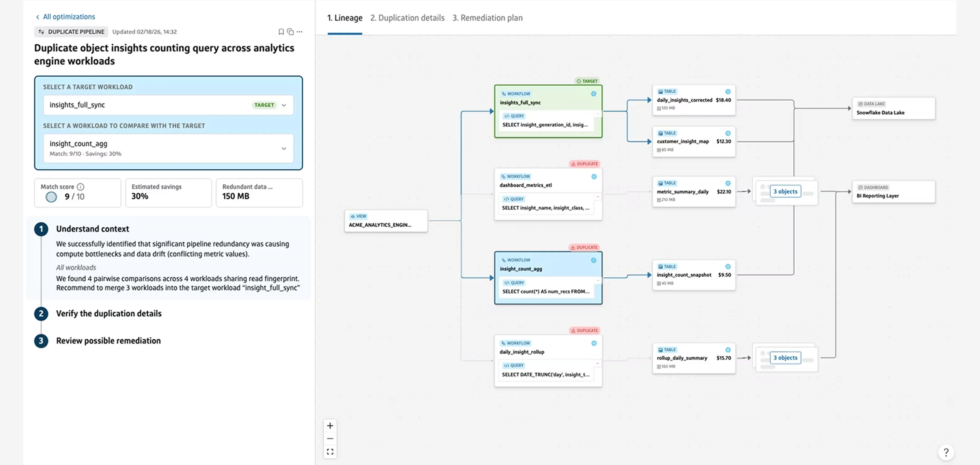Switch to the Lineage tab

point(345,18)
